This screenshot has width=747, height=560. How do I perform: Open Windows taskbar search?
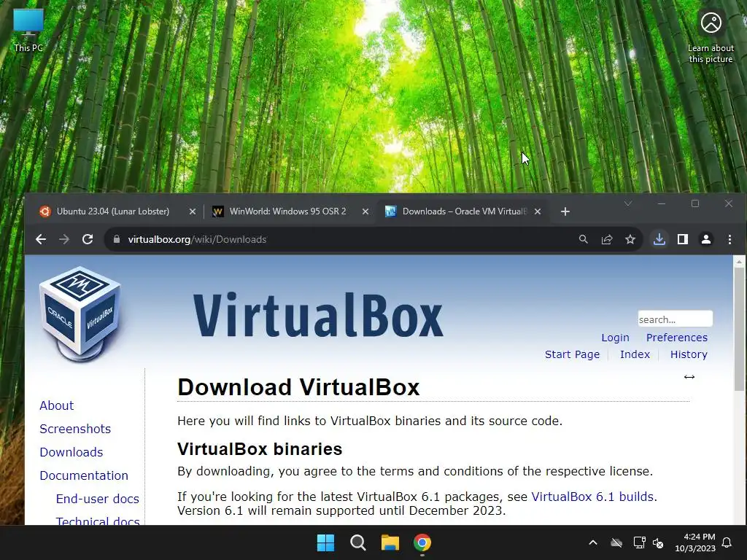point(357,542)
